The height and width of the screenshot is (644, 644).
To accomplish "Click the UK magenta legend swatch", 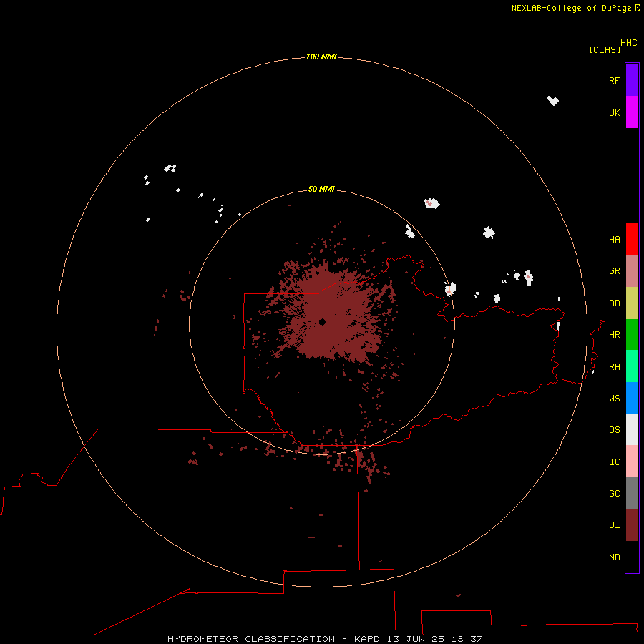I will (x=632, y=112).
